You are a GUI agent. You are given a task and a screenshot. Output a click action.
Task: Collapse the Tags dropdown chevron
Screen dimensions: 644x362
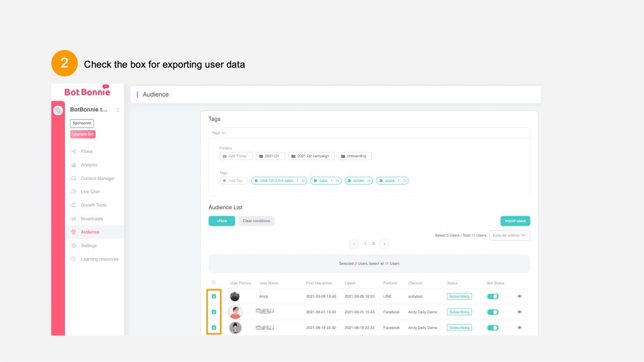(x=223, y=133)
